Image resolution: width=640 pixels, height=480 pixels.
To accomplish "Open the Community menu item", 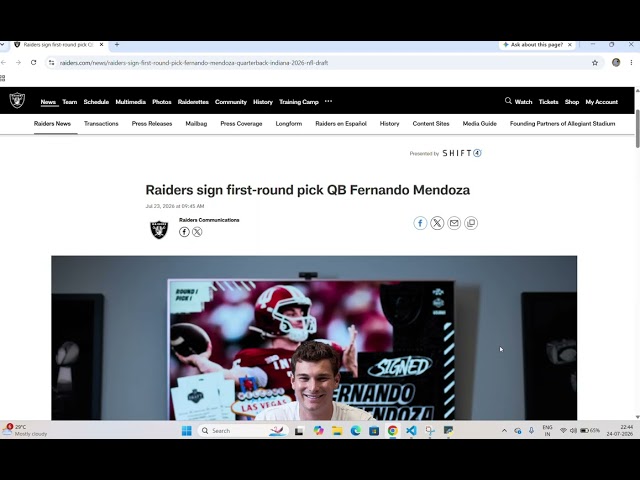I will click(231, 102).
